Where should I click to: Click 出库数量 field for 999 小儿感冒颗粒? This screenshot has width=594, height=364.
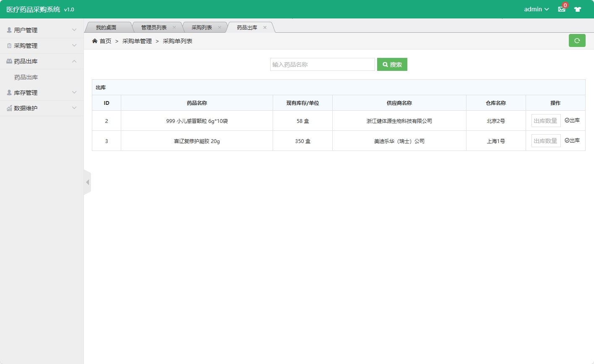(546, 121)
